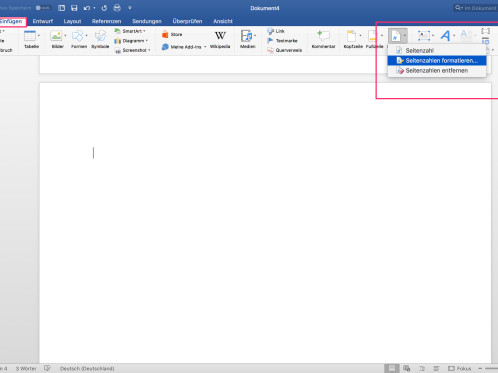Open the sidebar layout icon in title bar
498x373 pixels.
(x=61, y=8)
